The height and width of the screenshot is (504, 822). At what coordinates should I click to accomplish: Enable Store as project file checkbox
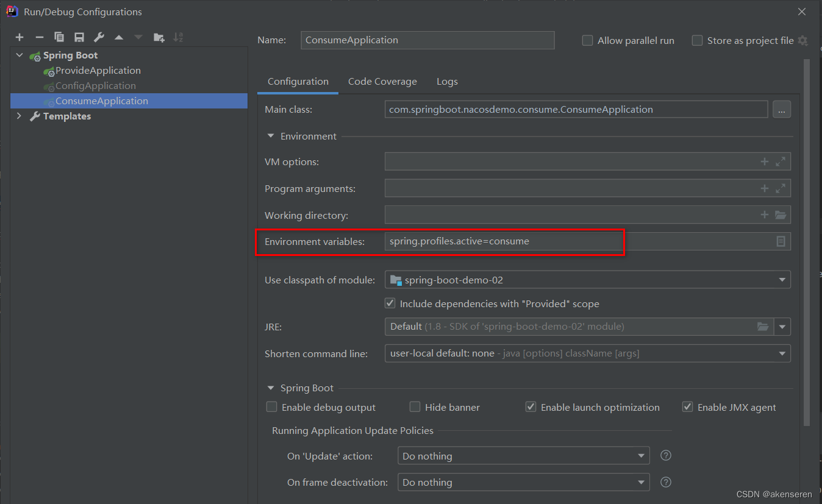[697, 41]
